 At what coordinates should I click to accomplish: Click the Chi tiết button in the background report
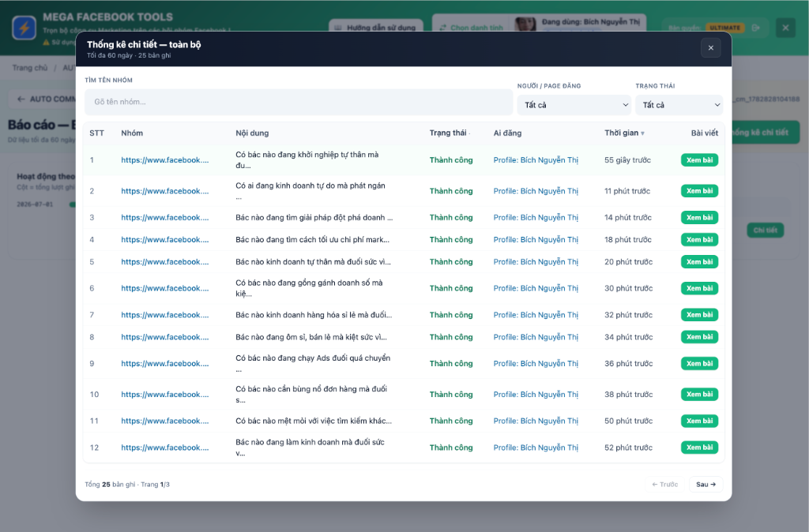(x=765, y=230)
